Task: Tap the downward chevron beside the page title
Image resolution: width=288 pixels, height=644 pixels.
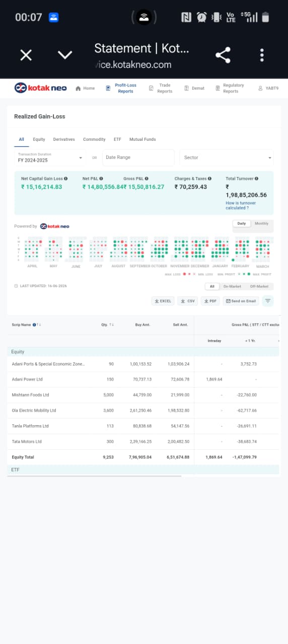Action: coord(65,54)
